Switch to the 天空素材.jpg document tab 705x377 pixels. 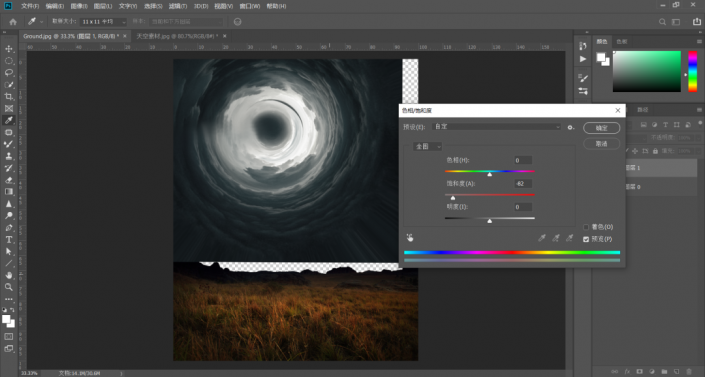tap(177, 36)
